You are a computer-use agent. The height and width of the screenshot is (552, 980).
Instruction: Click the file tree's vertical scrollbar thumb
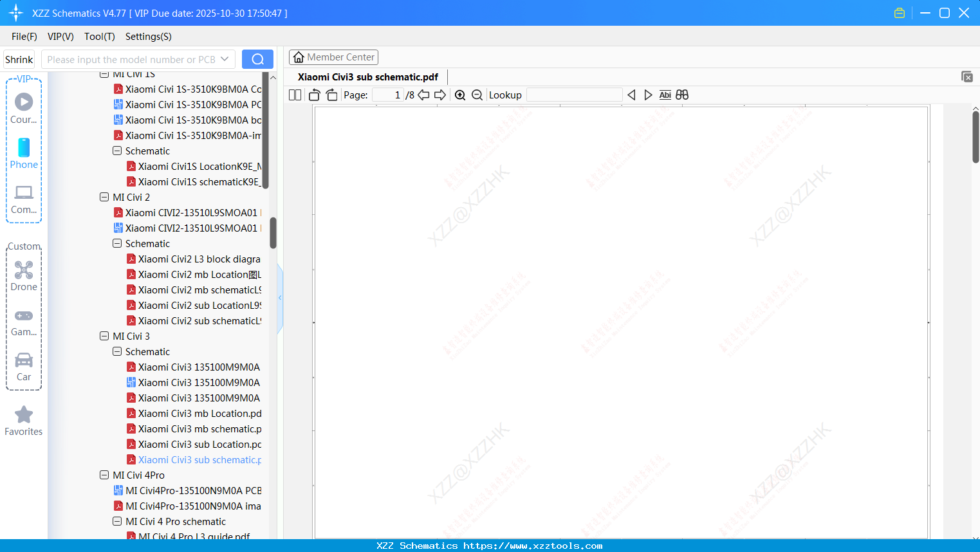[273, 232]
